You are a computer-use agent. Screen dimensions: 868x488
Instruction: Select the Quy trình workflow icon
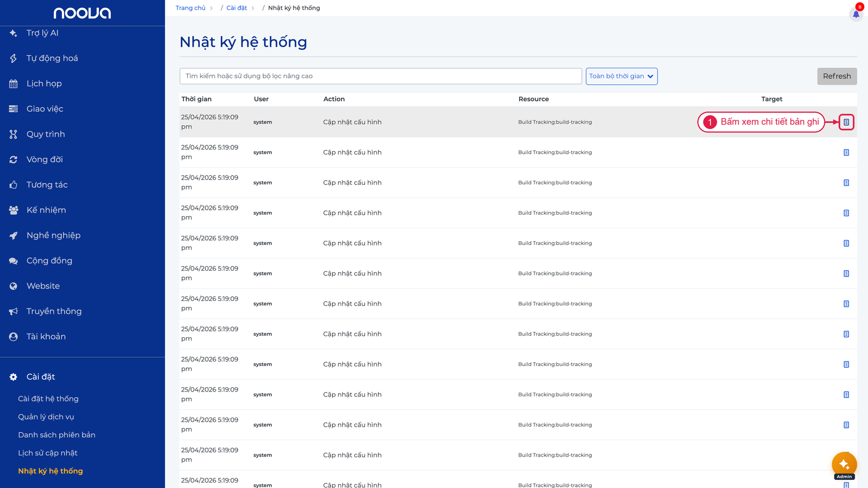click(14, 134)
